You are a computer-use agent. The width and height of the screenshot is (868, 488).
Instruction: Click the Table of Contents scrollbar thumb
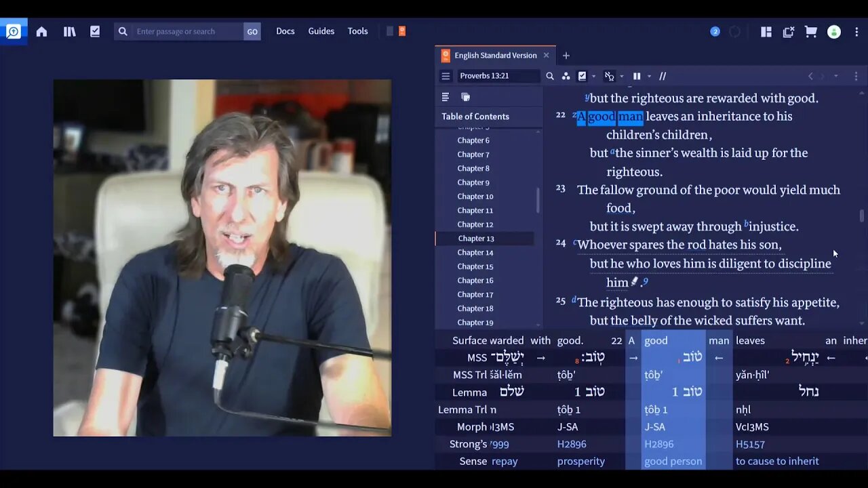538,201
